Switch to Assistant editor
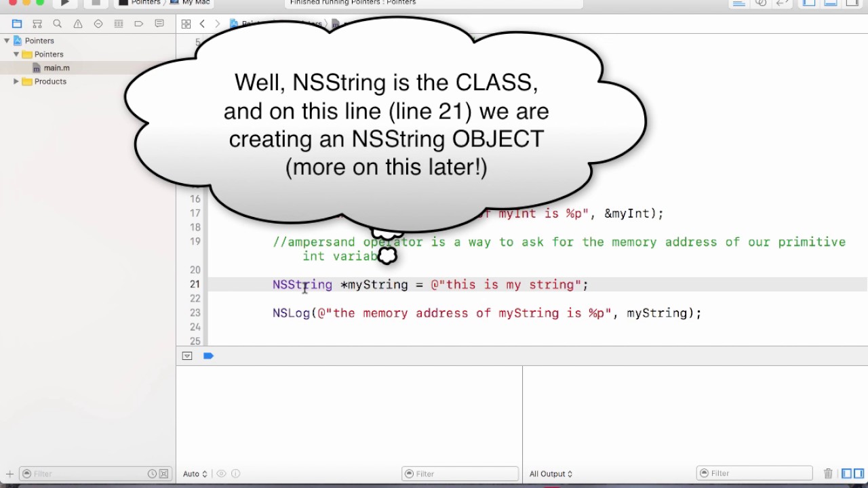This screenshot has height=488, width=868. pos(761,3)
